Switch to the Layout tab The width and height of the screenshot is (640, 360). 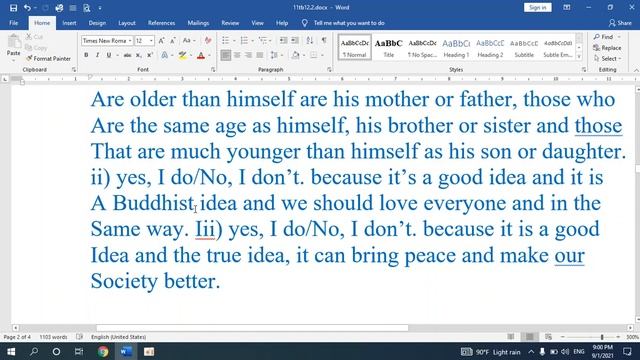127,23
